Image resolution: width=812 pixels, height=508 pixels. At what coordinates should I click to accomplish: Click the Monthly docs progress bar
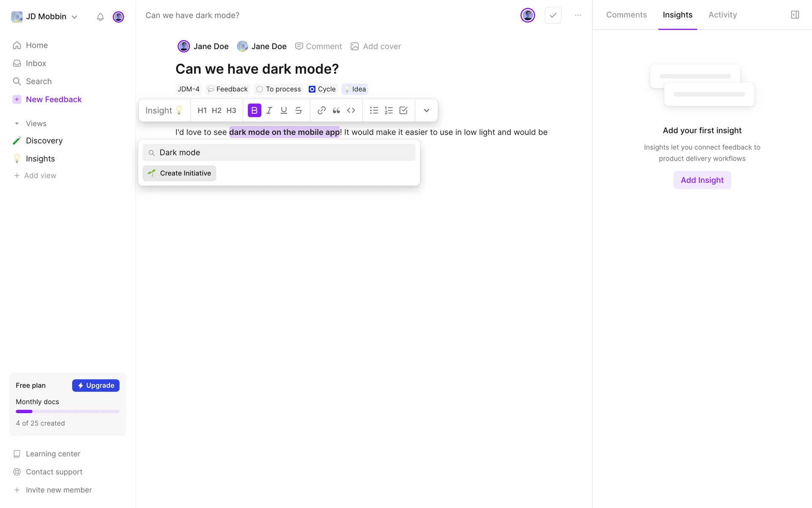tap(68, 411)
